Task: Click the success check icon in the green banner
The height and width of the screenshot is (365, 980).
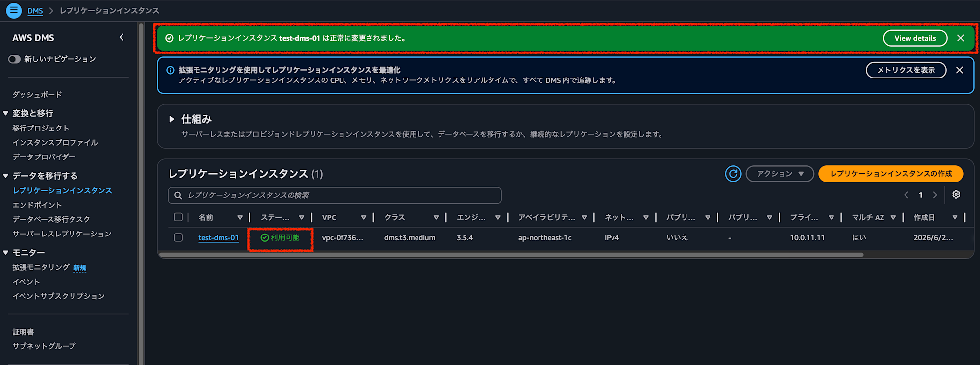Action: [x=170, y=38]
